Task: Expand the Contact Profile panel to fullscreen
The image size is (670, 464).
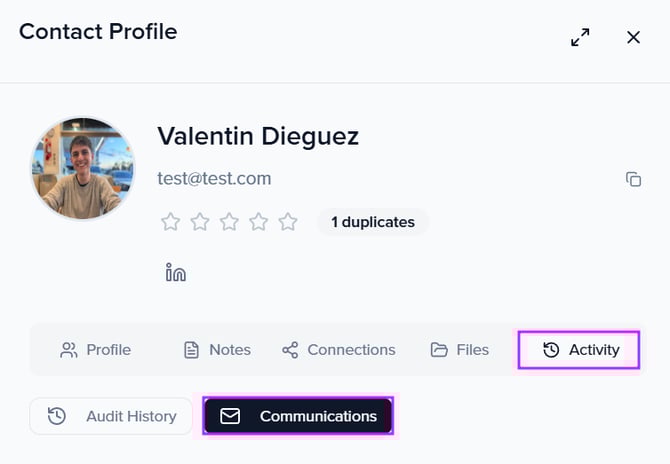Action: pyautogui.click(x=580, y=37)
